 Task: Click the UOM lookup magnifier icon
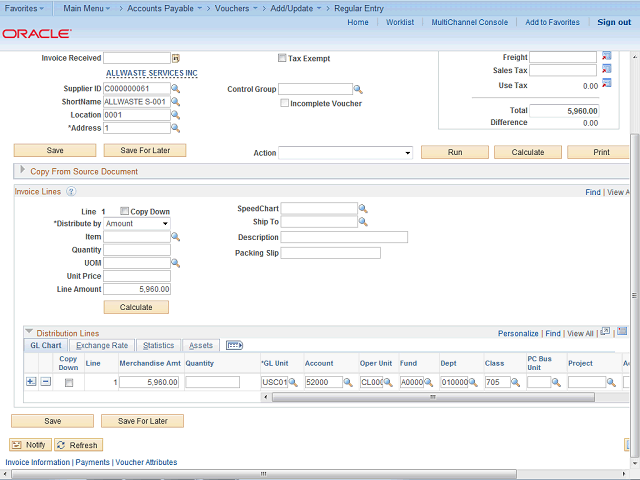click(x=176, y=263)
